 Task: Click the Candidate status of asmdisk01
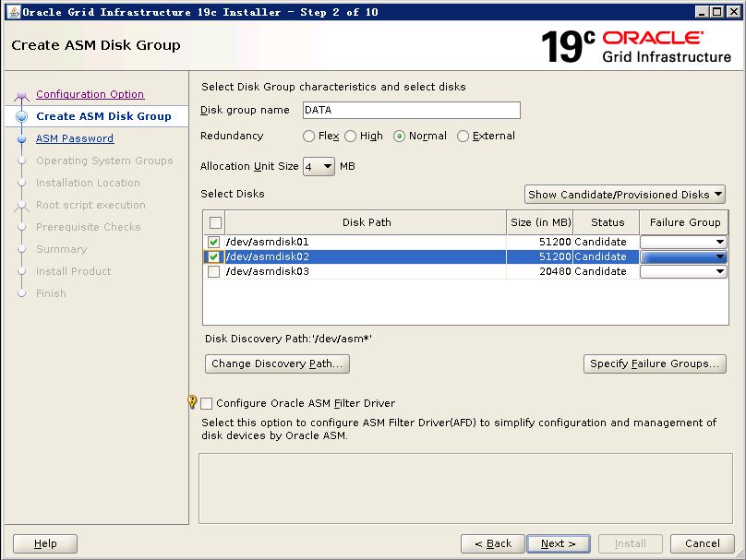606,242
